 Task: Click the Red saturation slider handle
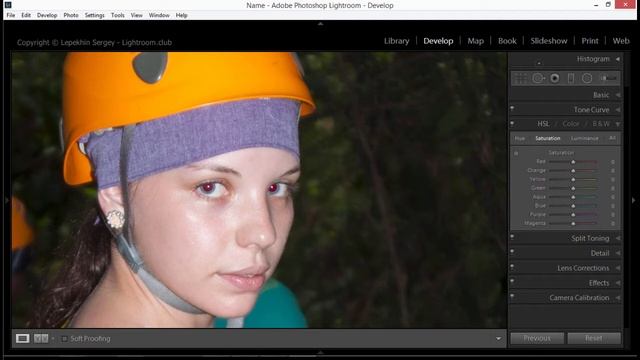pos(573,162)
